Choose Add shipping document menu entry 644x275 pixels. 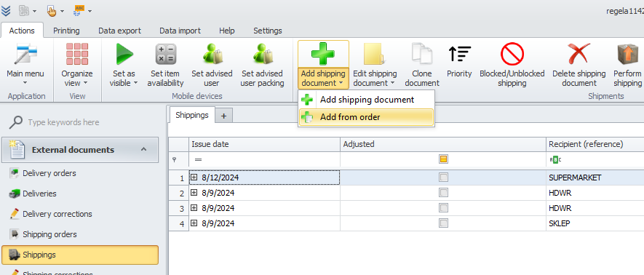366,100
